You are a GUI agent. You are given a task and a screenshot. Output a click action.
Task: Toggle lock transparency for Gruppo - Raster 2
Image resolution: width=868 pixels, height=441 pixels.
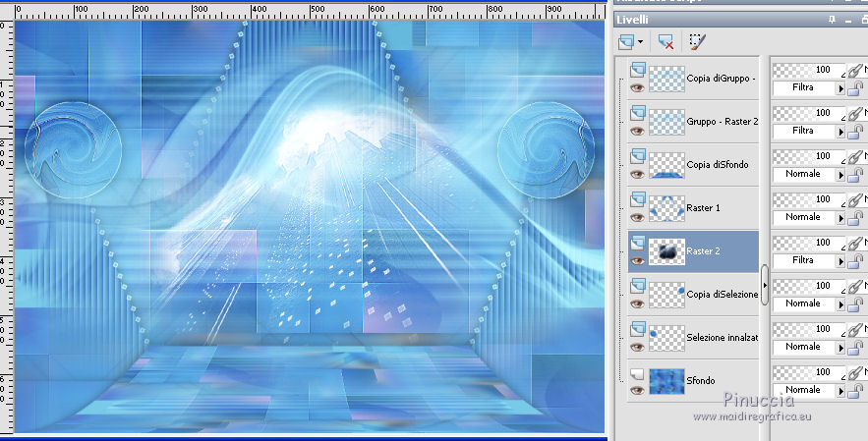click(x=856, y=132)
